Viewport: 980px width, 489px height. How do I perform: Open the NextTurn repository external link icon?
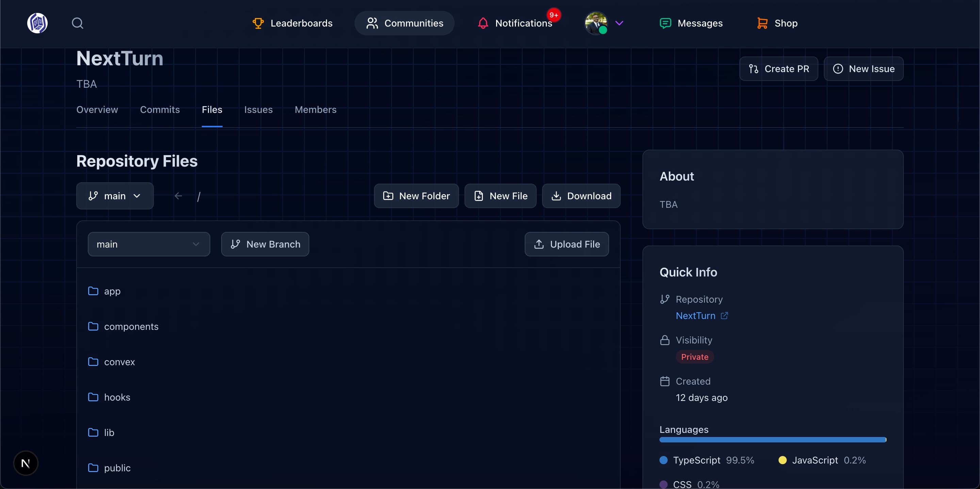pos(725,315)
